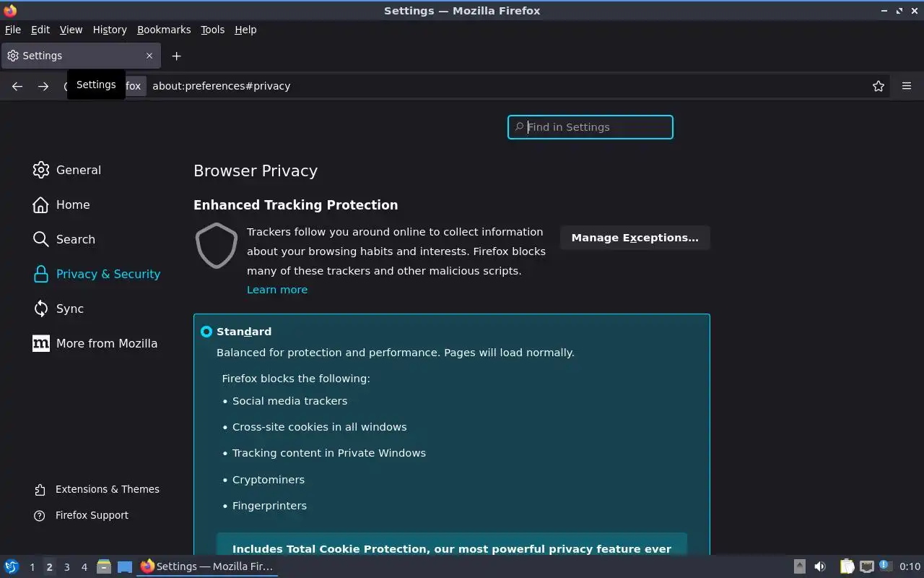Switch to virtual desktop 4
The height and width of the screenshot is (578, 924).
coord(84,567)
